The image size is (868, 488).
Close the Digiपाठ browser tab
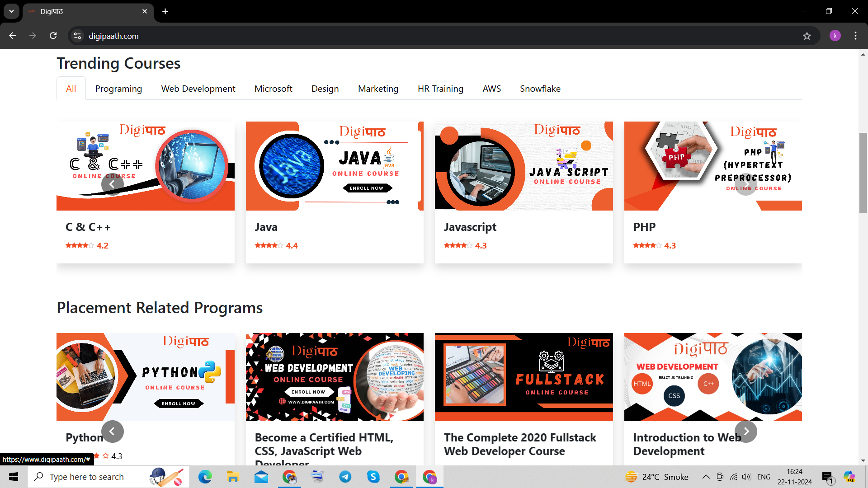click(x=145, y=11)
